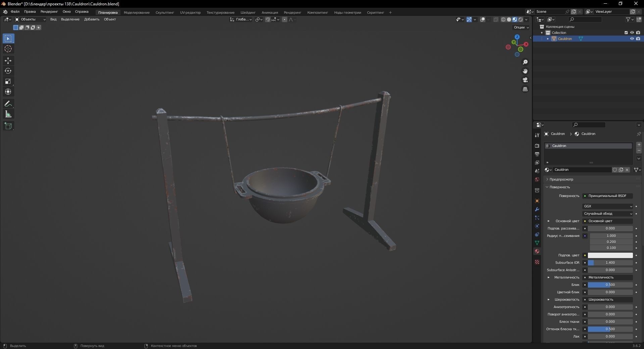The width and height of the screenshot is (644, 349).
Task: Enable material preview shading mode
Action: click(515, 19)
